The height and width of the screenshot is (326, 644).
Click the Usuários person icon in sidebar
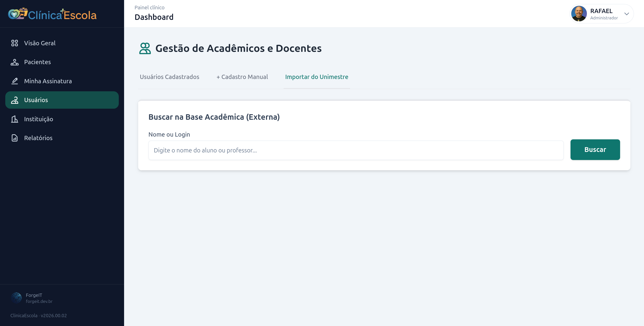(15, 100)
